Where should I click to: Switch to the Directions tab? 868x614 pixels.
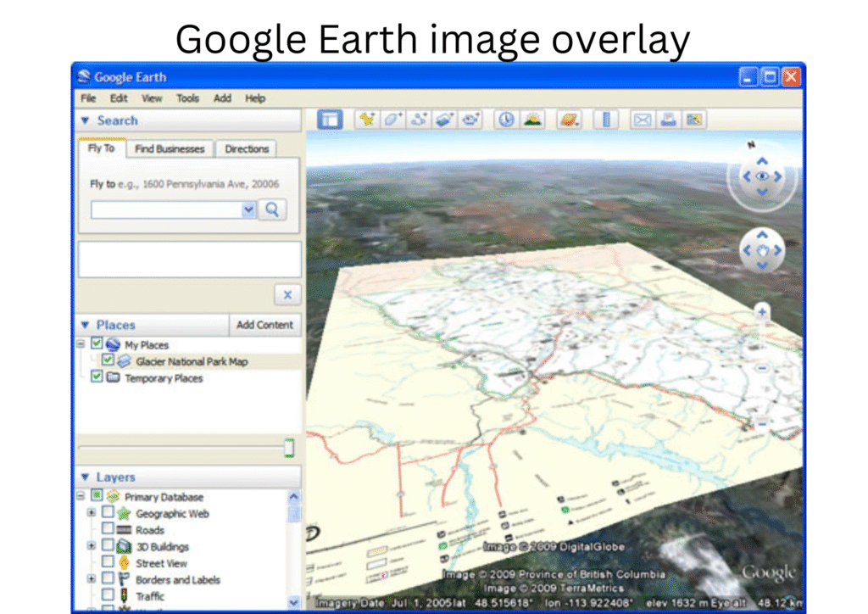pos(247,149)
